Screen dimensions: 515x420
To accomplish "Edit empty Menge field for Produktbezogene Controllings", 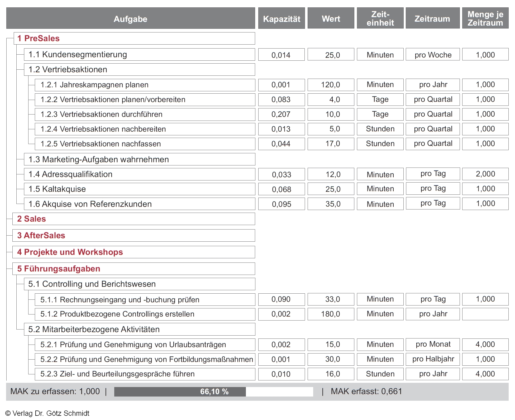I will click(485, 314).
